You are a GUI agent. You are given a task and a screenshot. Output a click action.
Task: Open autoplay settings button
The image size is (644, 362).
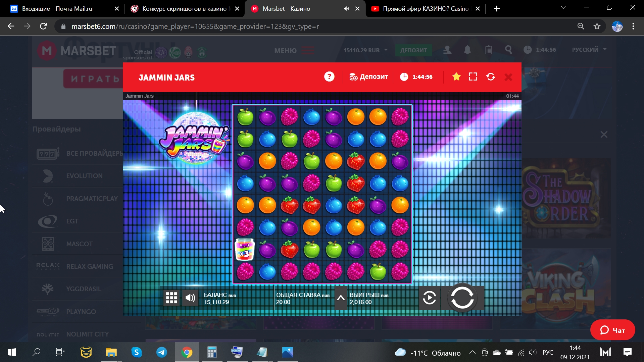coord(430,298)
